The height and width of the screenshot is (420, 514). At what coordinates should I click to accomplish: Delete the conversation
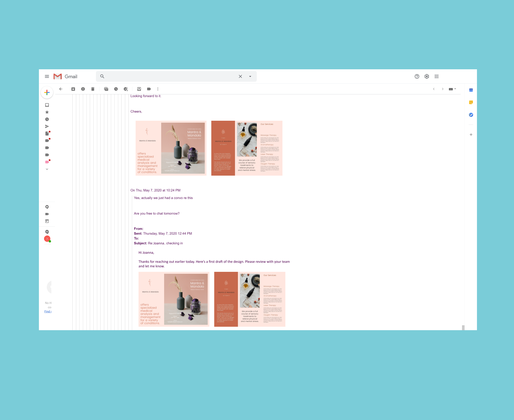point(93,89)
